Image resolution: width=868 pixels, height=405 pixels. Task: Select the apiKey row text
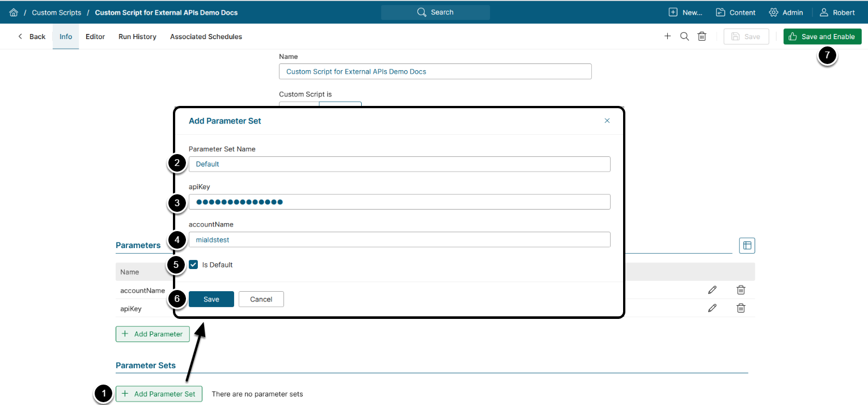point(131,309)
